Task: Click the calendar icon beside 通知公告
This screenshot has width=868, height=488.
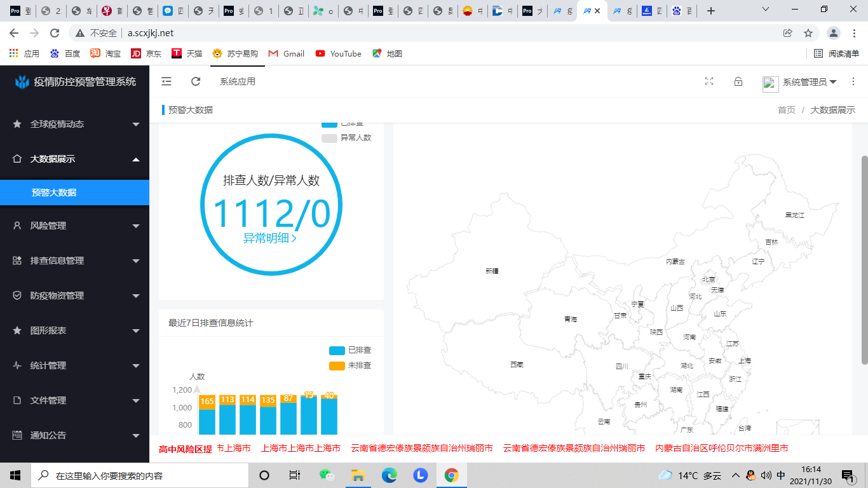Action: click(x=17, y=435)
